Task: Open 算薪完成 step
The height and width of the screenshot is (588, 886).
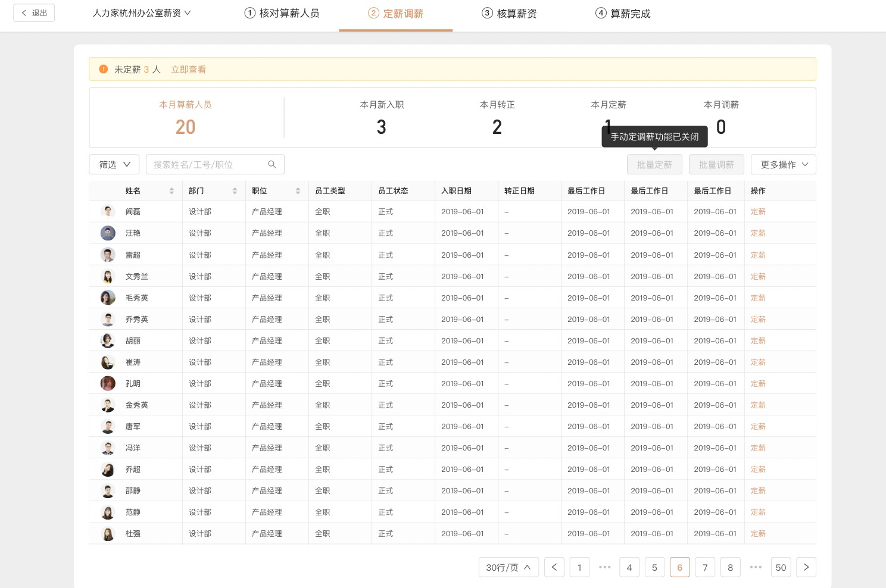Action: (x=623, y=13)
